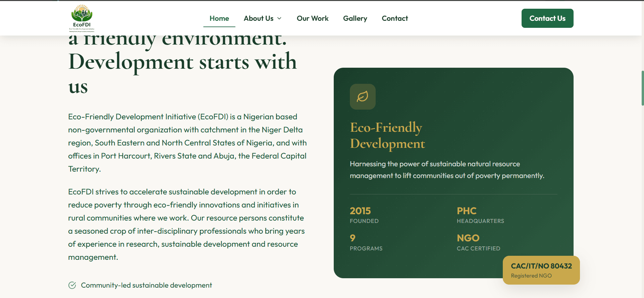Screen dimensions: 644x298
Task: Click the EcoFDI logo in the header
Action: coord(82,18)
